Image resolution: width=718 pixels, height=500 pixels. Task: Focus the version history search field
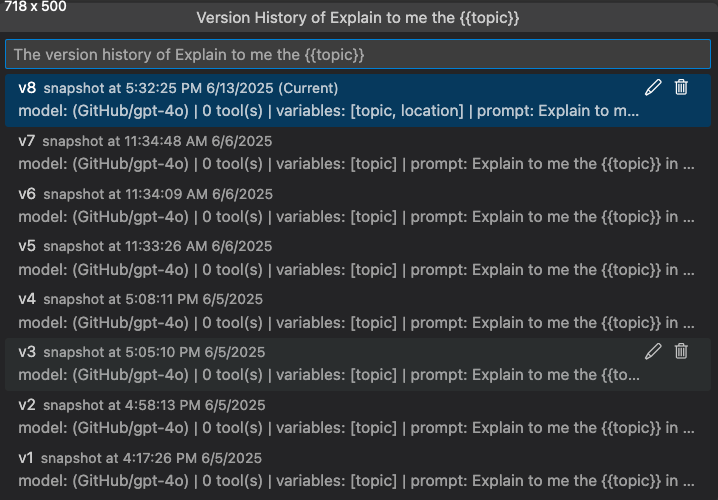[358, 54]
